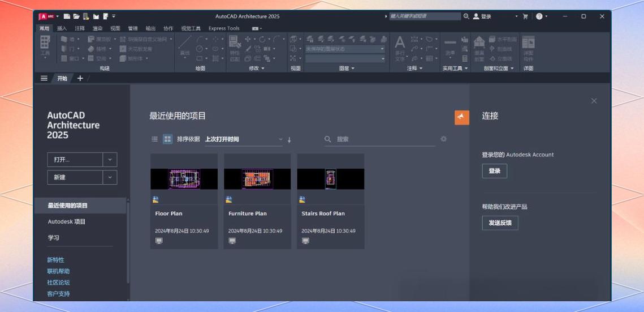This screenshot has width=644, height=312.
Task: Select the Move tool in 修改 panel
Action: (x=248, y=39)
